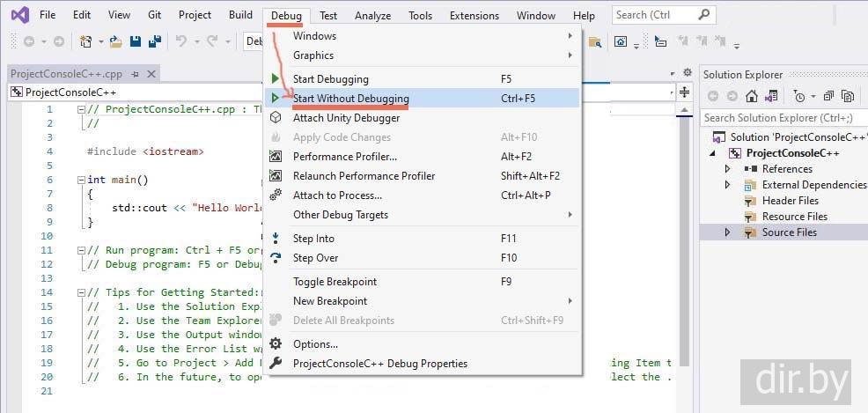Click the Solution Explorer Forward arrow
The width and height of the screenshot is (868, 413).
point(732,96)
